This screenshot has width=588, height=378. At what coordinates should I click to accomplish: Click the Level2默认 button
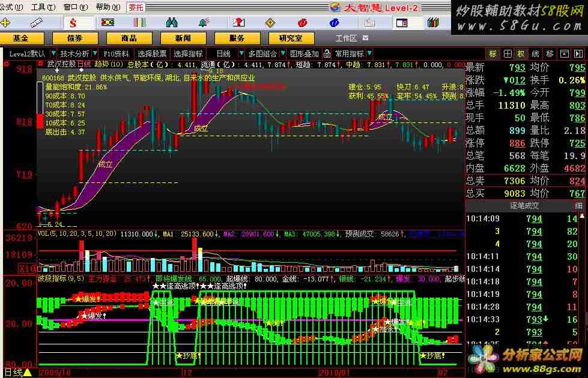[x=27, y=53]
